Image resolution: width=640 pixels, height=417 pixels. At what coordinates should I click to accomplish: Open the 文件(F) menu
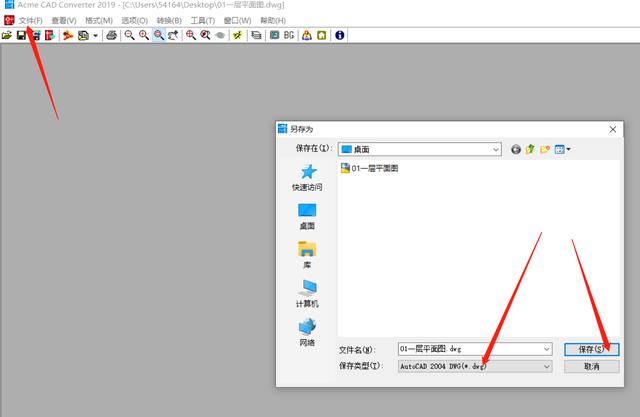coord(31,20)
